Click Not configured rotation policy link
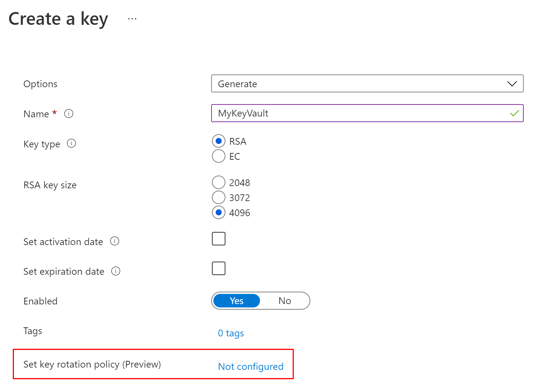 (251, 366)
